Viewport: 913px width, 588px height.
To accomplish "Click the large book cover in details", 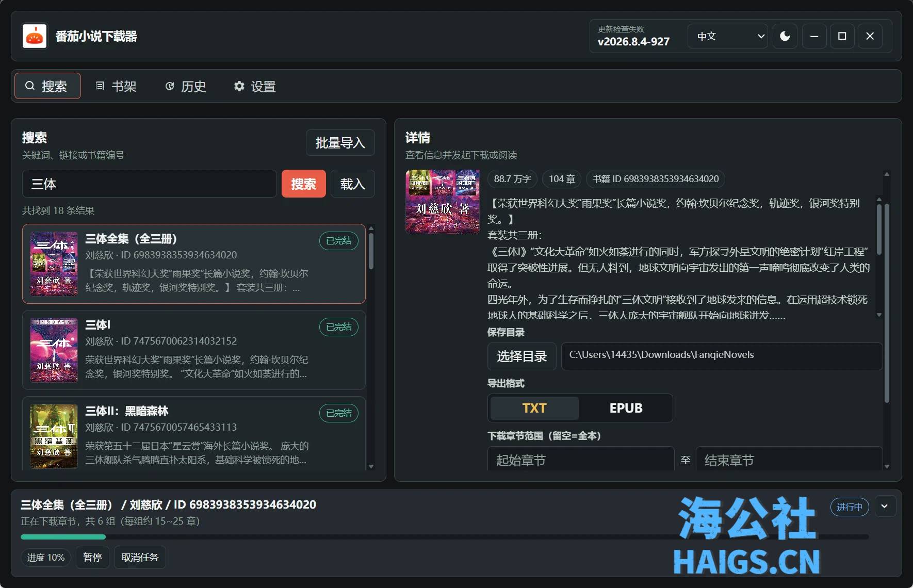I will (x=443, y=202).
